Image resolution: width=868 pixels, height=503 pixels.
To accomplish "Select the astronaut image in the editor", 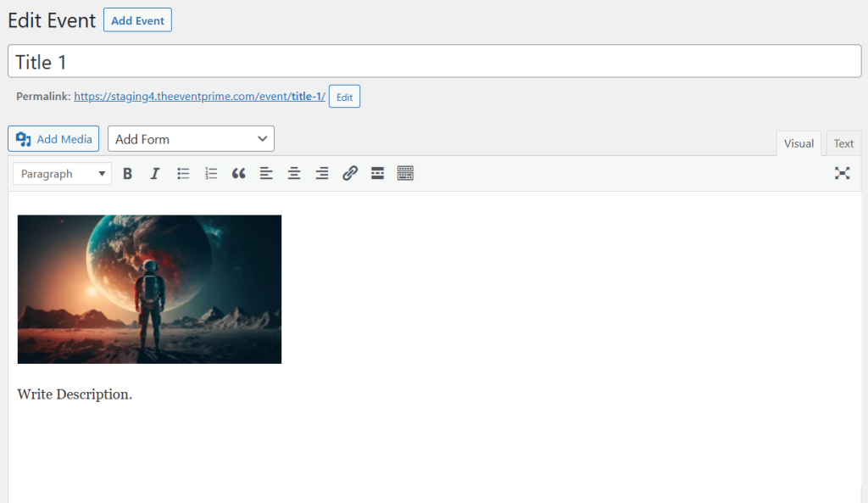I will tap(149, 288).
